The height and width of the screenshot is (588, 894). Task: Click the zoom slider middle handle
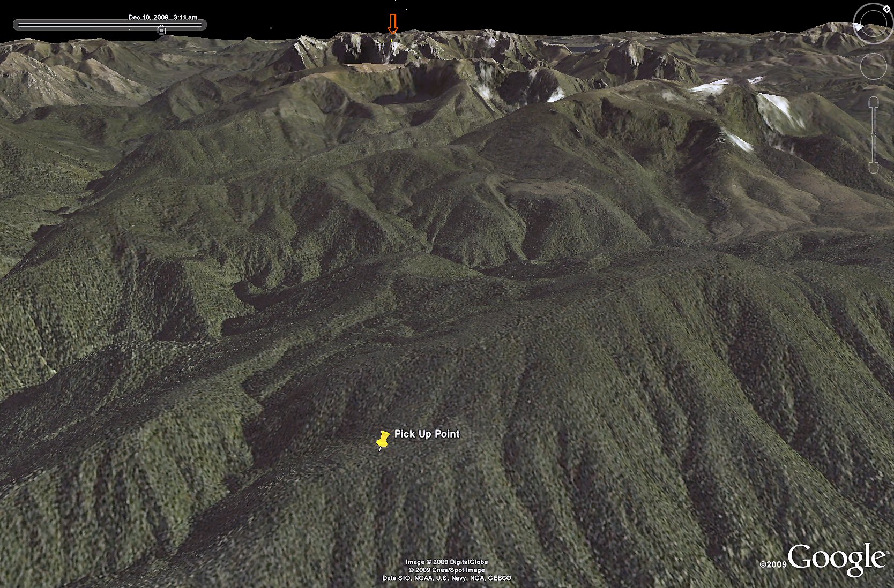click(x=874, y=135)
